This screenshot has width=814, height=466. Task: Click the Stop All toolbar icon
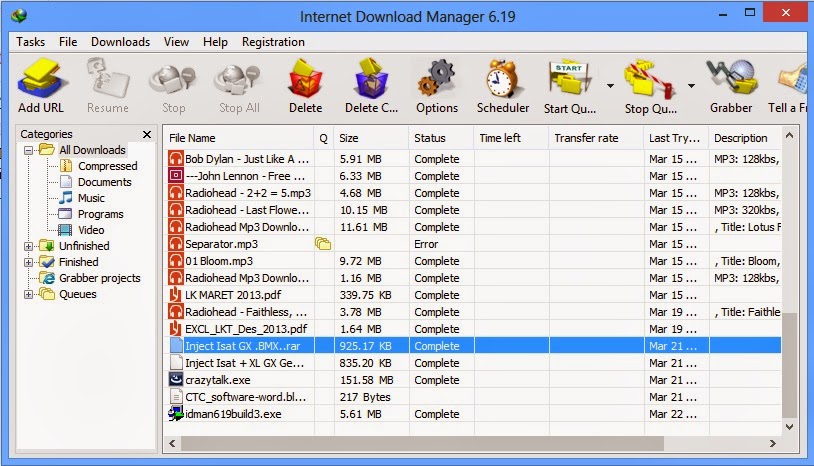(x=239, y=80)
